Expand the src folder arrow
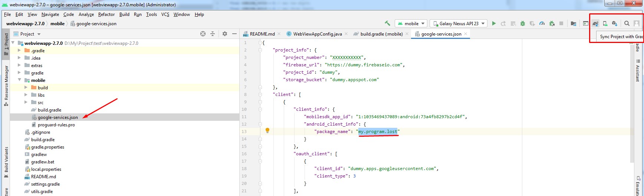644x196 pixels. pos(26,102)
